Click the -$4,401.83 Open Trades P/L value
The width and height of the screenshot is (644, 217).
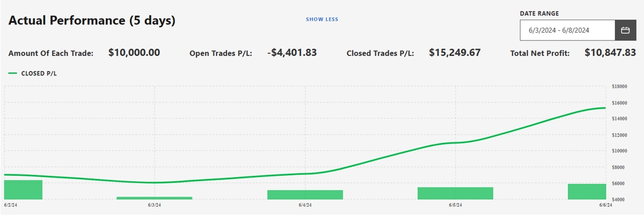pos(292,53)
